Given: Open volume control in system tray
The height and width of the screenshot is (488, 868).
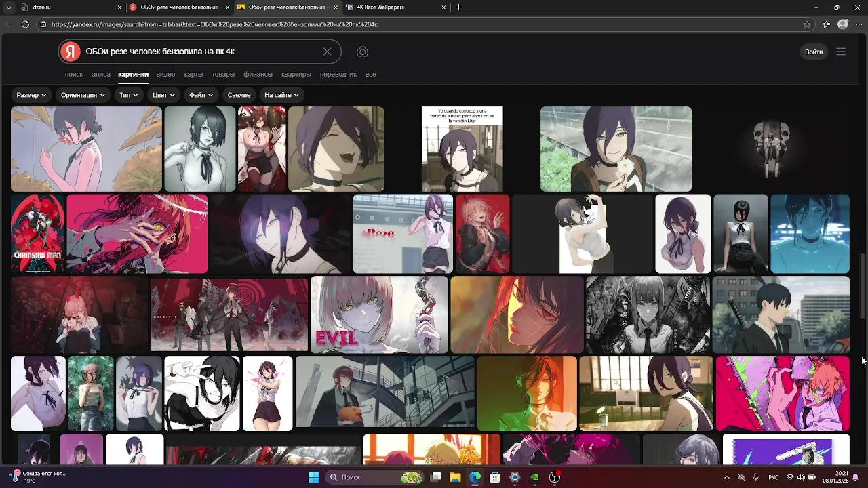Looking at the screenshot, I should coord(801,477).
